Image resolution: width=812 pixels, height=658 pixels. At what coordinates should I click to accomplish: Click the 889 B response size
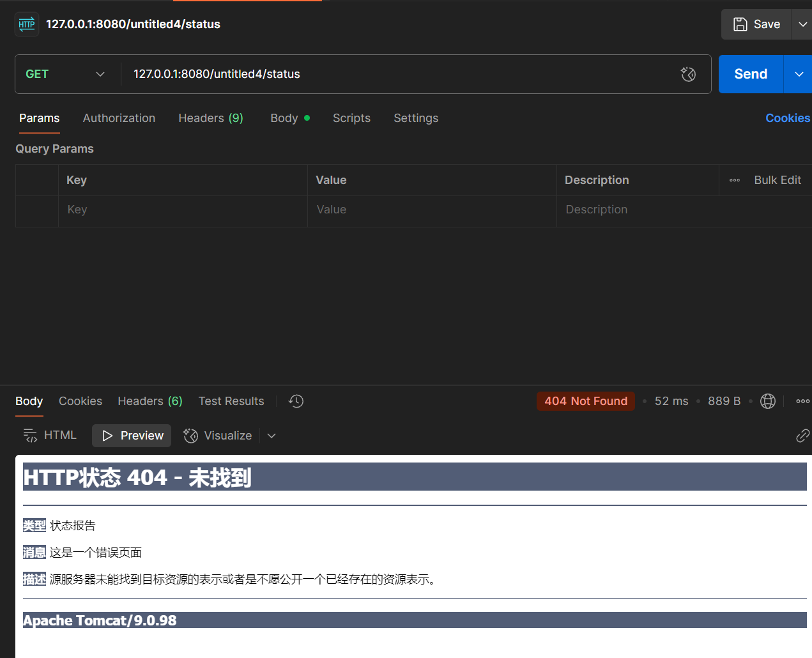(724, 401)
